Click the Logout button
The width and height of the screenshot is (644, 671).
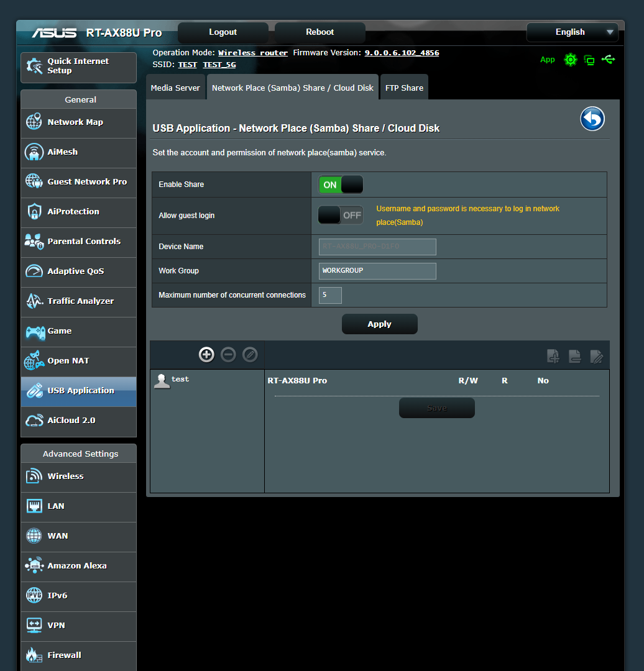[x=223, y=32]
